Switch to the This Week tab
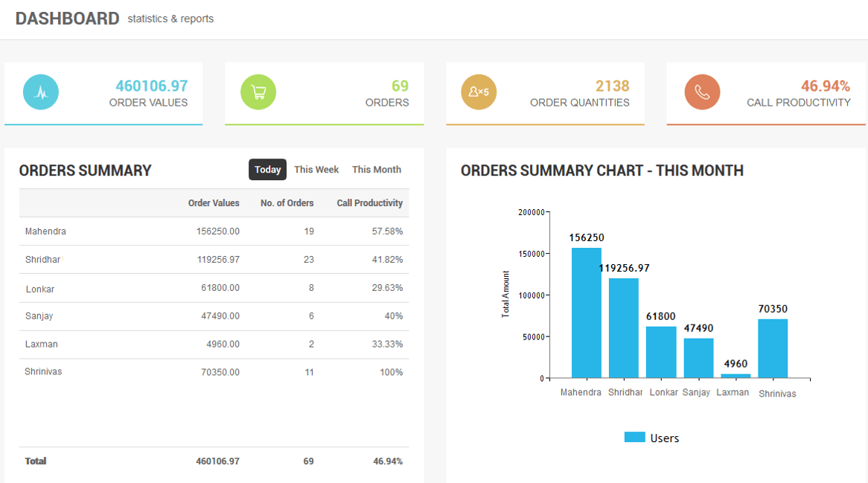This screenshot has width=868, height=483. click(x=316, y=169)
